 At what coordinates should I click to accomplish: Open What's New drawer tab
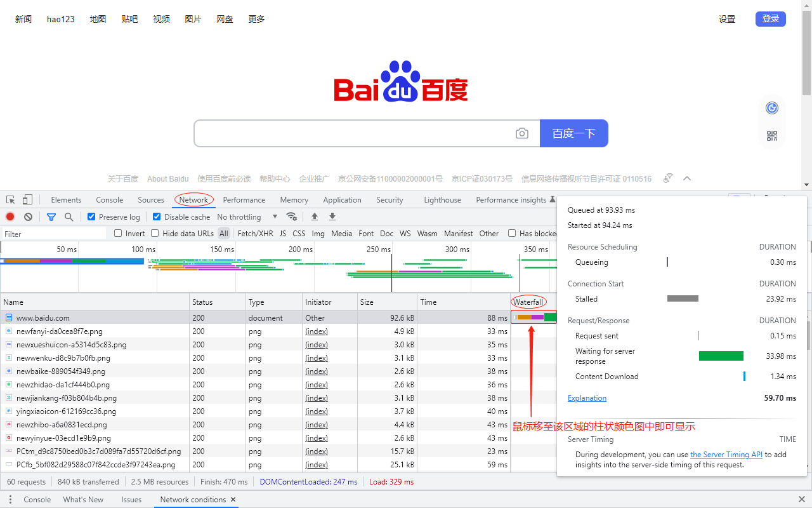(x=83, y=500)
